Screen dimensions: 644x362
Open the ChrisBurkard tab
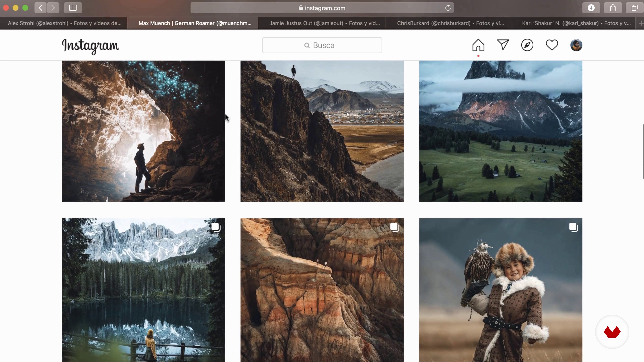(x=448, y=23)
